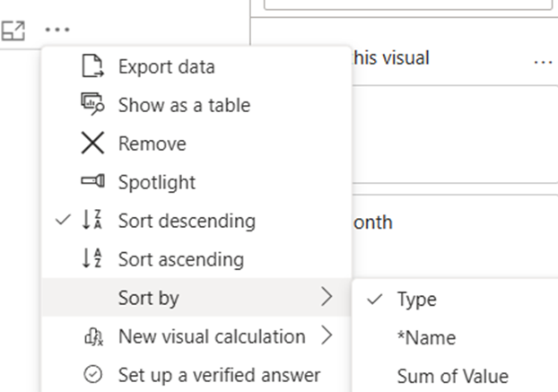
Task: Click the Spotlight icon in the menu
Action: point(92,182)
